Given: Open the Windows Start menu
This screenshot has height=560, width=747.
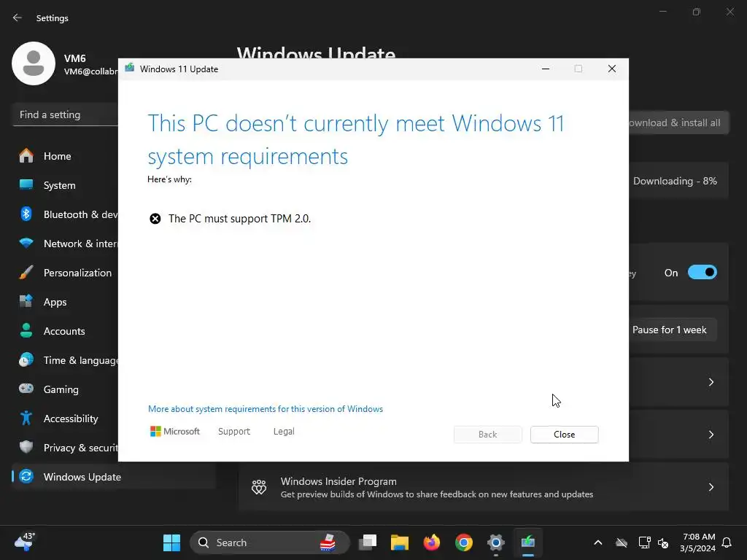Looking at the screenshot, I should [171, 542].
